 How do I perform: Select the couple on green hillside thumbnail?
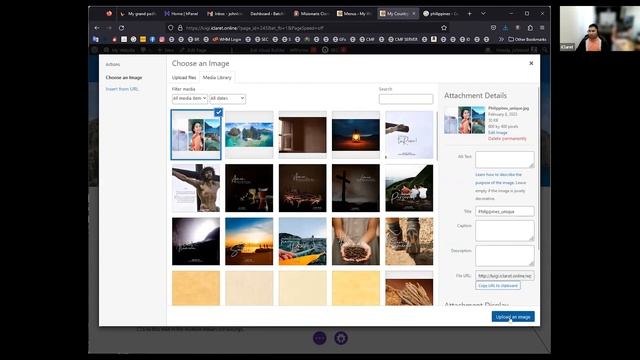pyautogui.click(x=409, y=188)
